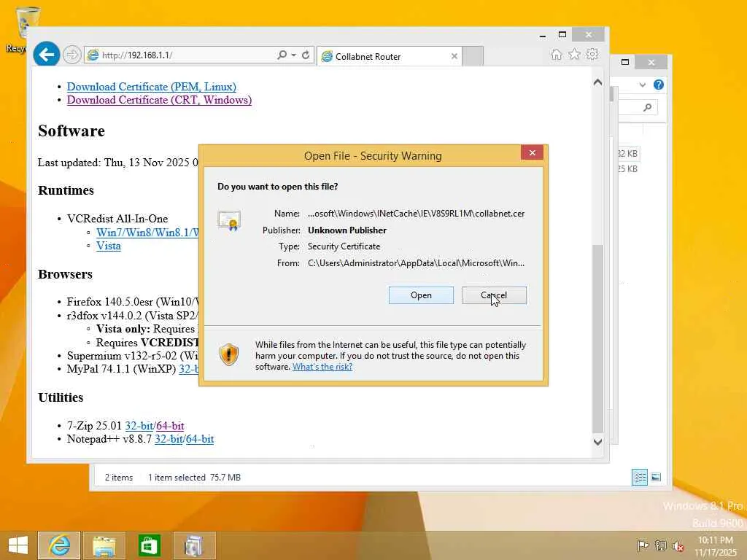This screenshot has height=560, width=747.
Task: Download 7-Zip 25.01 64-bit
Action: tap(170, 426)
